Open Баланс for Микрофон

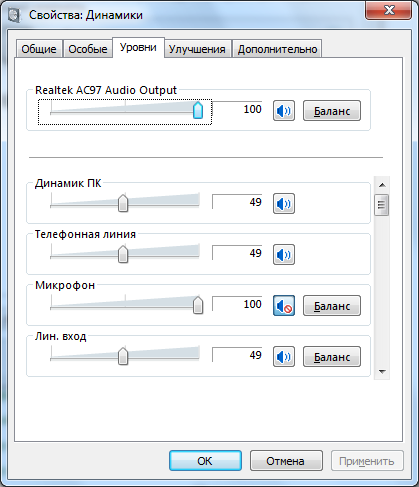point(332,305)
